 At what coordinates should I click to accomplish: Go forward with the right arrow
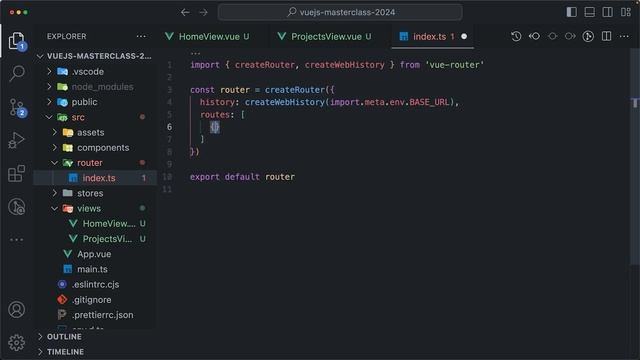click(203, 12)
